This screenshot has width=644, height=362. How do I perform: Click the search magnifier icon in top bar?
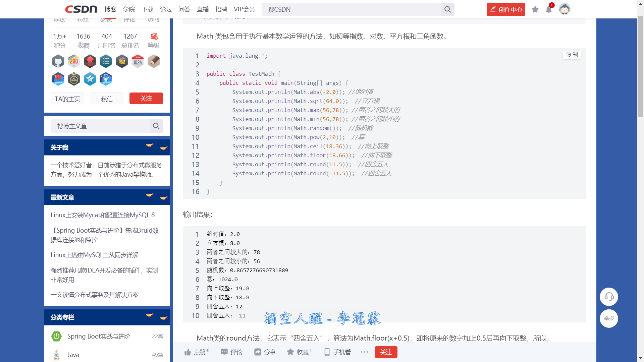pos(447,9)
